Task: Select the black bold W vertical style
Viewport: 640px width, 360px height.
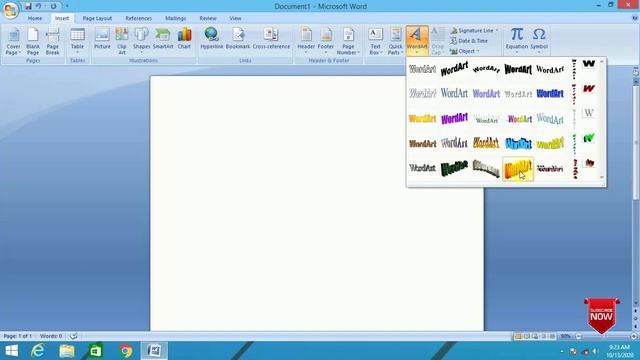Action: click(589, 64)
